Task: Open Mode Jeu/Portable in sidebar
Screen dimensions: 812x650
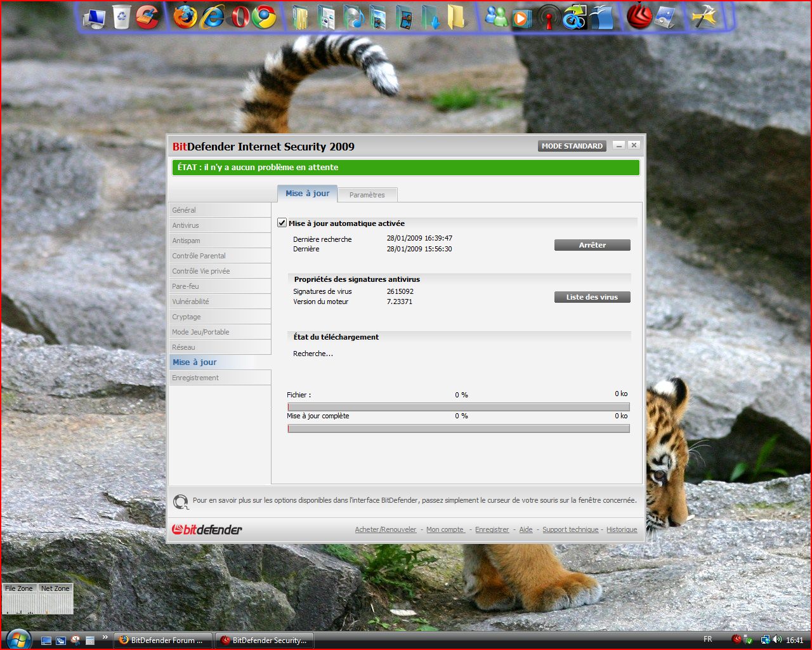Action: pos(219,332)
